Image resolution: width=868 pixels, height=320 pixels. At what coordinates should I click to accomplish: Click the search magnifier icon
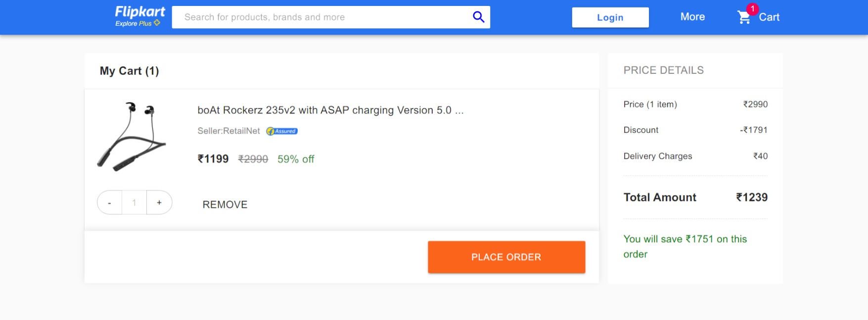(x=478, y=16)
